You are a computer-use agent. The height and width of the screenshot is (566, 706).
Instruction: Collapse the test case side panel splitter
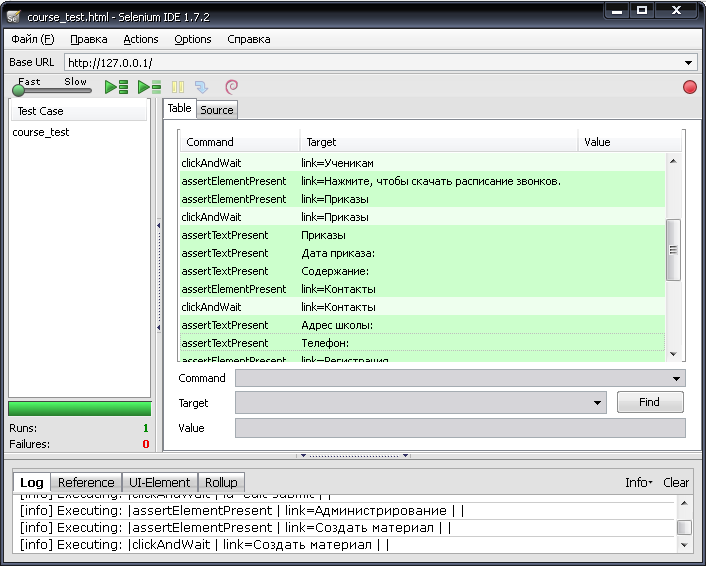coord(158,276)
